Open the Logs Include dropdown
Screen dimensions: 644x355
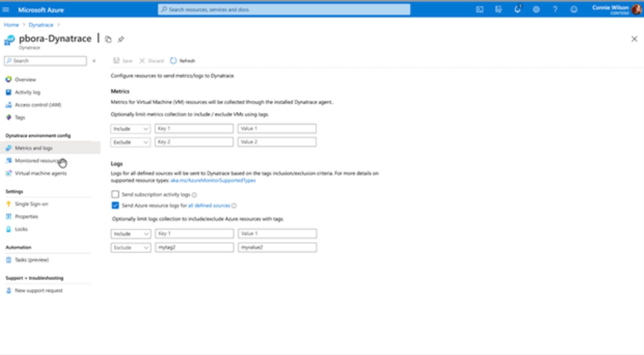(x=131, y=234)
